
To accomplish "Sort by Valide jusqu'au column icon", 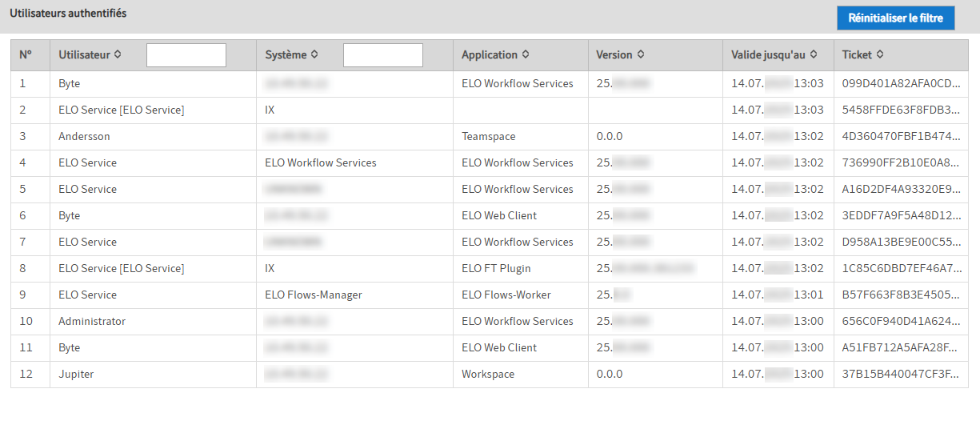I will (x=814, y=55).
